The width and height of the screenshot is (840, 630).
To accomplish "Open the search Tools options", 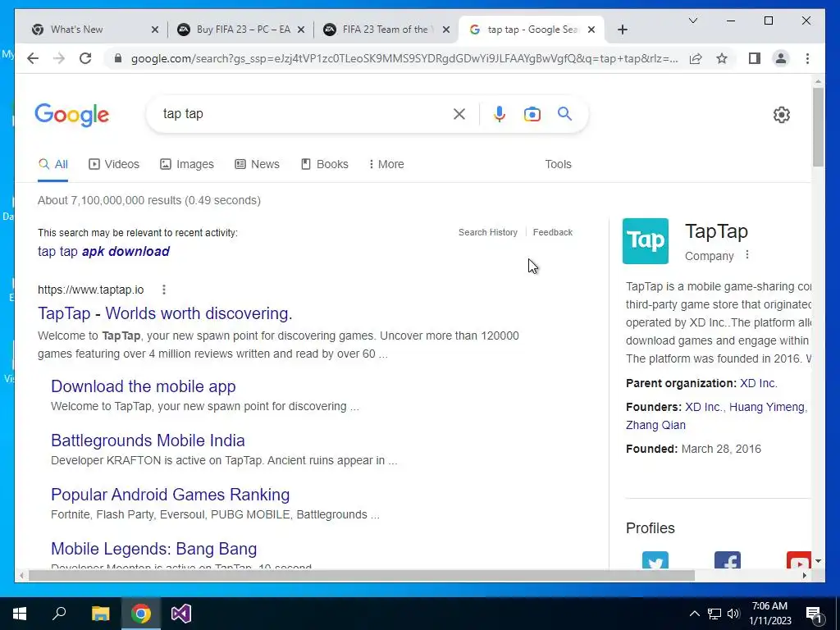I will pyautogui.click(x=558, y=164).
